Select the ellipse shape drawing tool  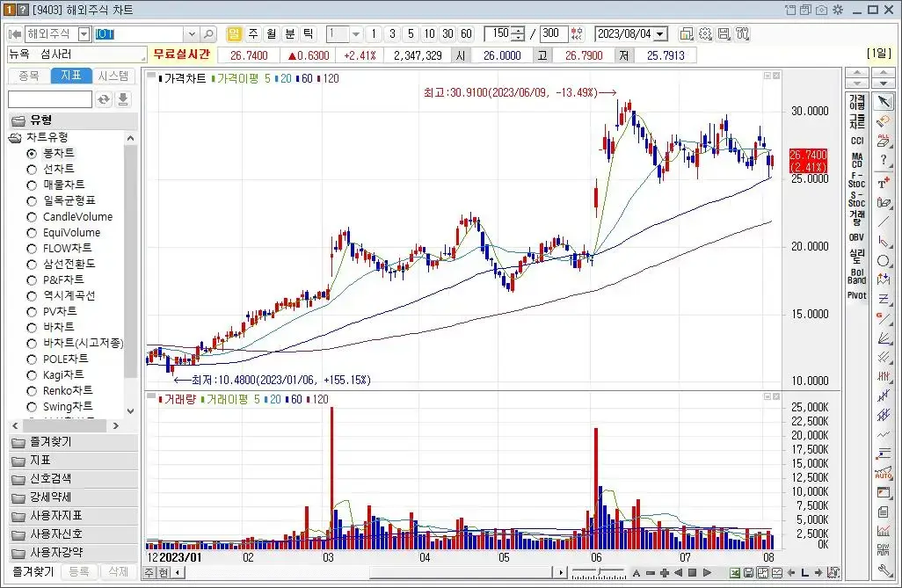884,260
